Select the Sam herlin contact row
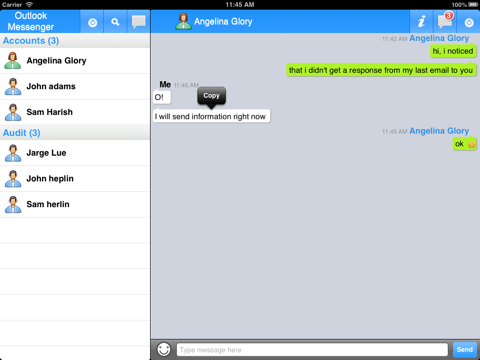480x360 pixels. [x=75, y=204]
